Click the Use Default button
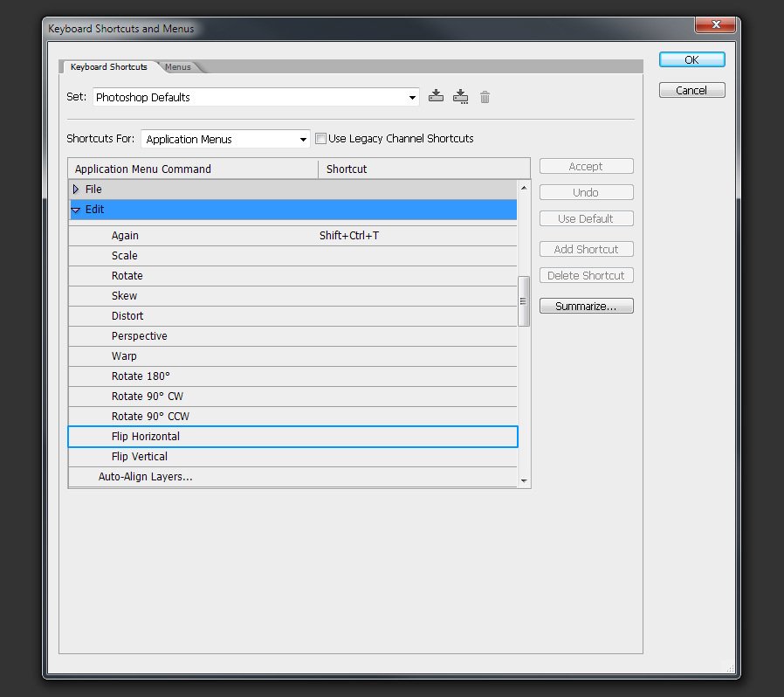The height and width of the screenshot is (697, 784). pos(587,218)
